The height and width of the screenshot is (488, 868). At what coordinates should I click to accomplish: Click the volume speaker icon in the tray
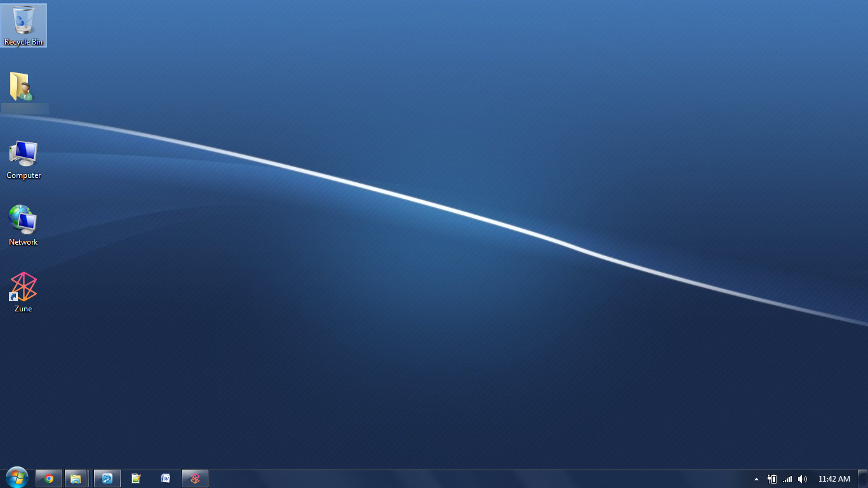click(803, 479)
